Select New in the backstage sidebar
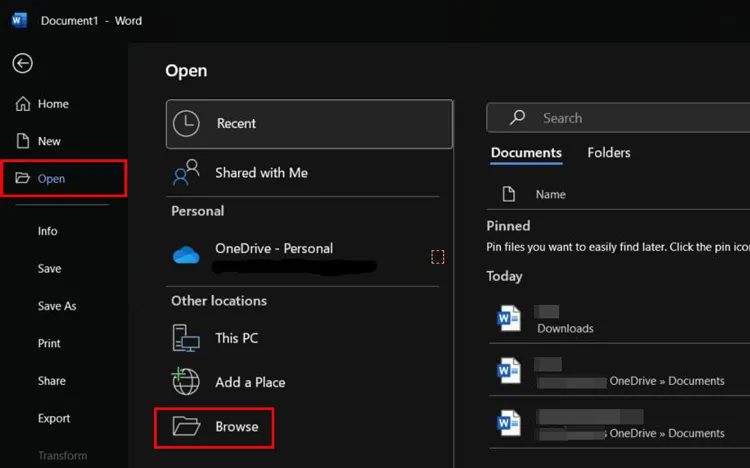Screen dimensions: 750x468 [49, 141]
